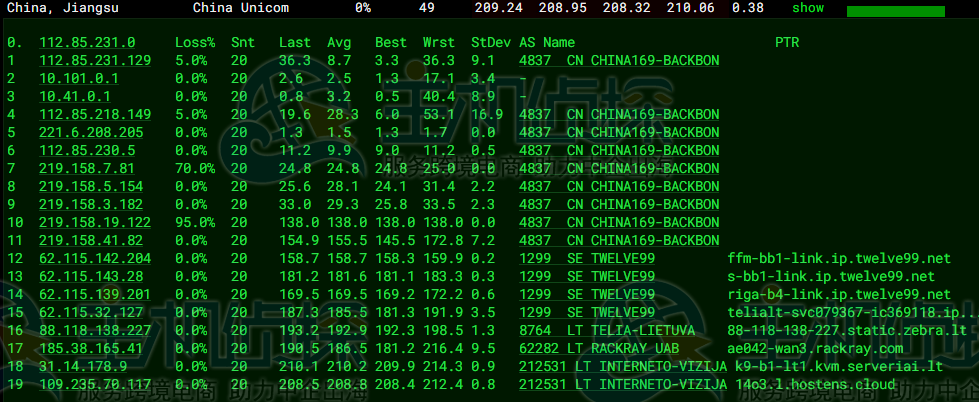Click AS 4837 link on hop 7 row
This screenshot has width=979, height=402.
click(619, 169)
